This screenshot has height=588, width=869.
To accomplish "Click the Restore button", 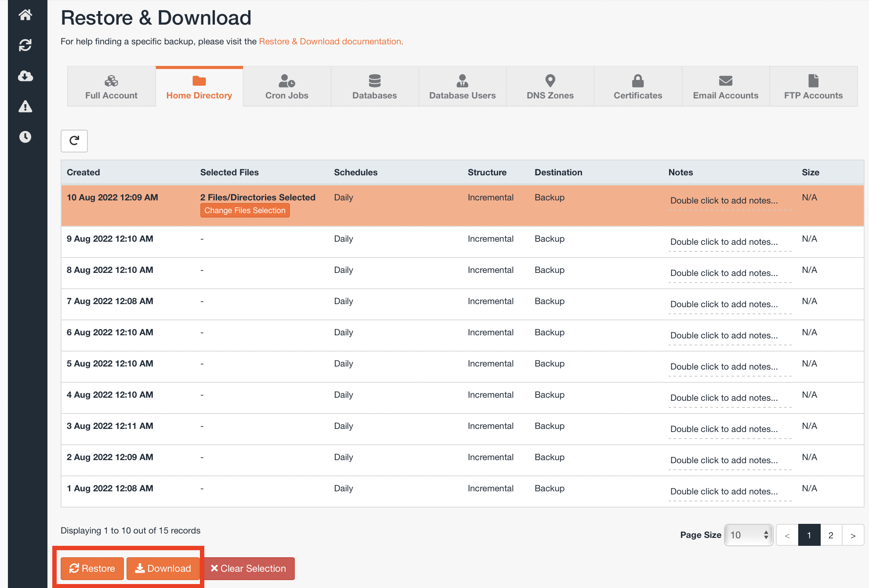I will click(92, 568).
